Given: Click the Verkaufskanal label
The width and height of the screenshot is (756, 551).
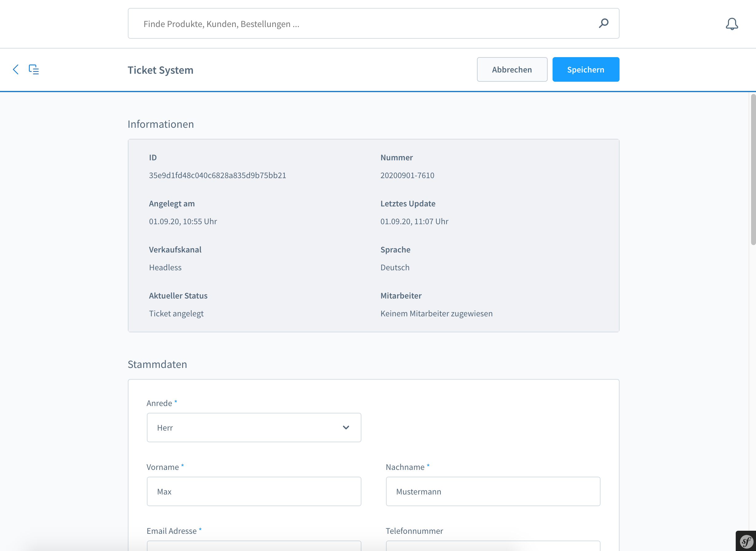Looking at the screenshot, I should pos(175,249).
